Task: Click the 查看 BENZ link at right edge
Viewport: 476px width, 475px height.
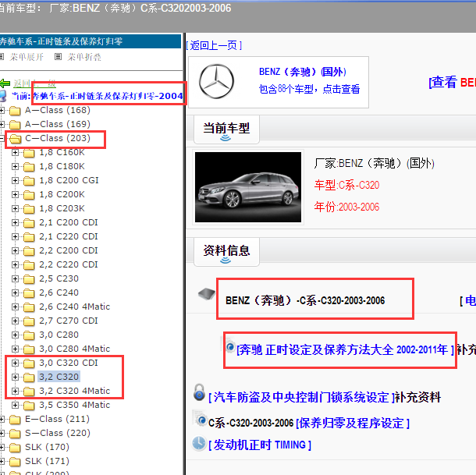Action: point(452,82)
